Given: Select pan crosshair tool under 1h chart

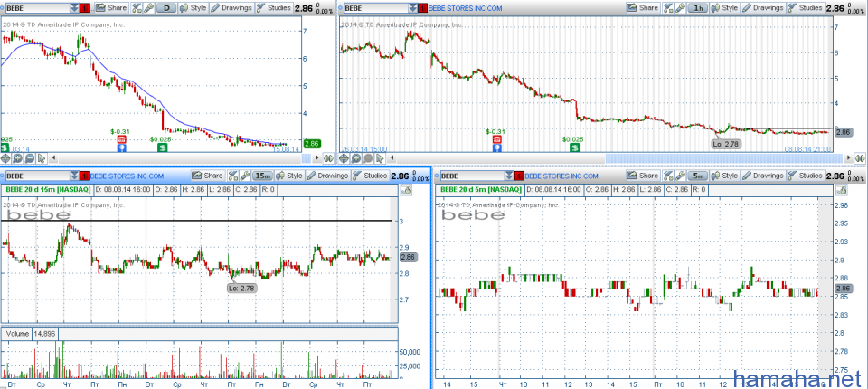Looking at the screenshot, I should (x=344, y=158).
